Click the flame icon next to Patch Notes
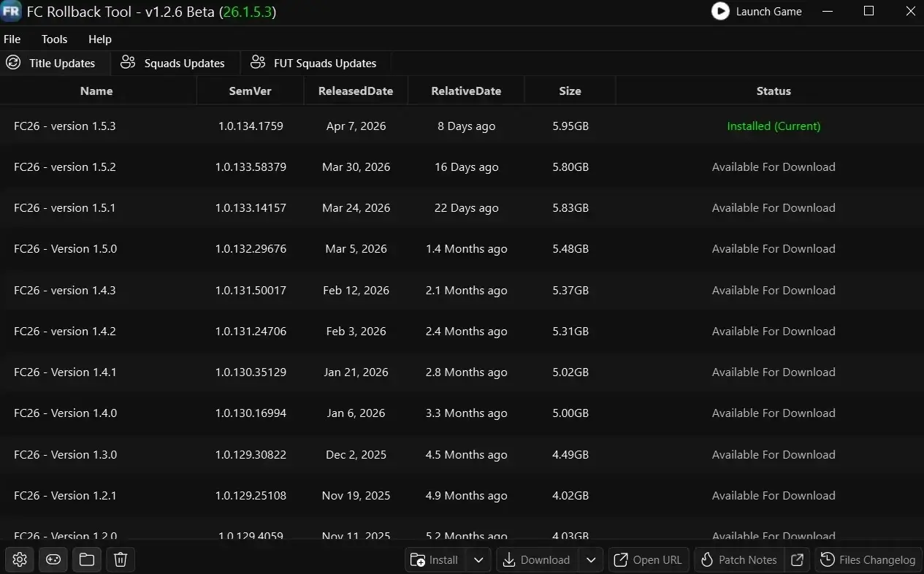924x574 pixels. 707,559
